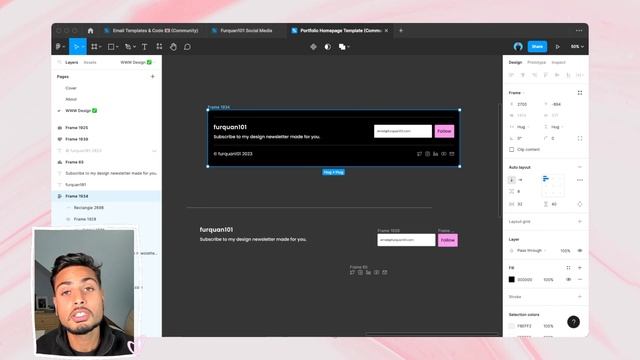Switch to Furquan101 Social Media tab
Image resolution: width=640 pixels, height=360 pixels.
tap(242, 31)
